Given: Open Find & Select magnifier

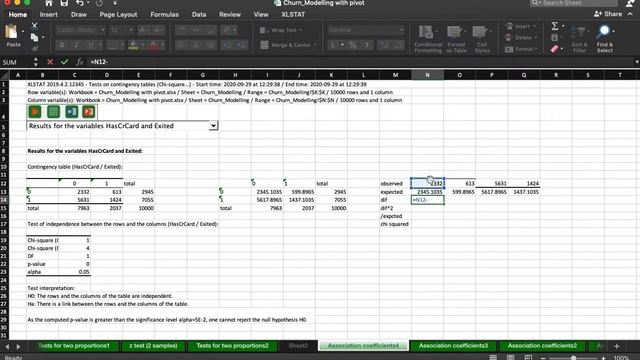Looking at the screenshot, I should (604, 39).
